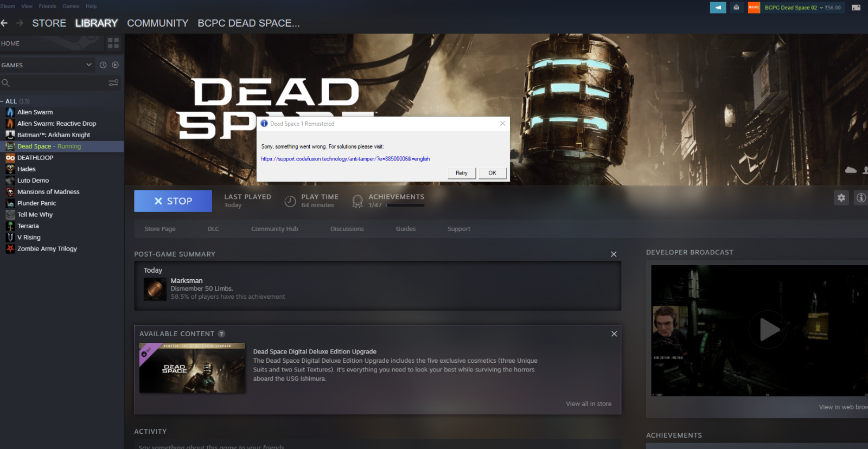This screenshot has height=449, width=868.
Task: Click the activity comment input field
Action: 377,446
